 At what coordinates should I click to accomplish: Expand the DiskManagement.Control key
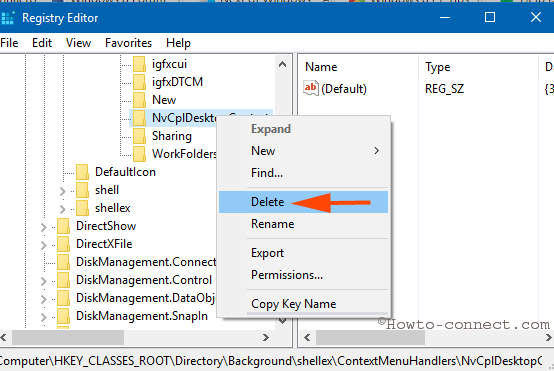43,281
